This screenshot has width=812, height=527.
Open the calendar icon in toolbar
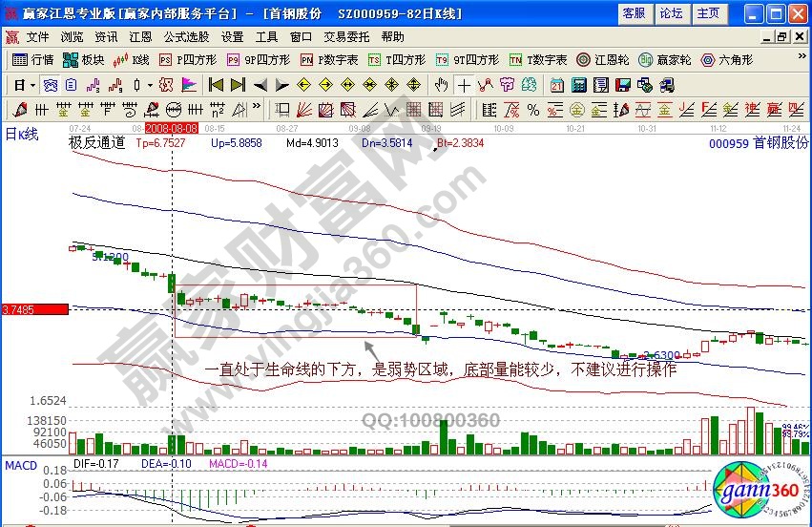[556, 84]
